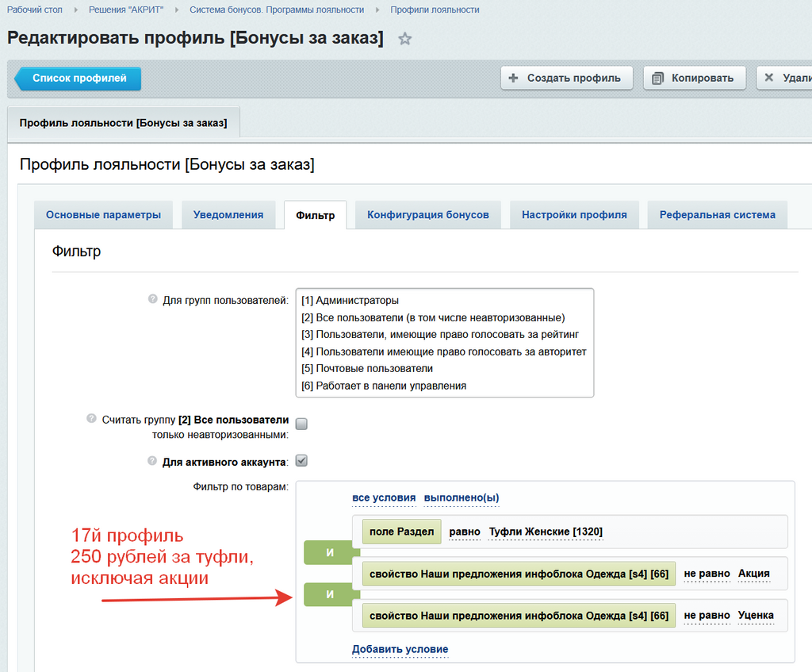Open 'Реферальная система' tab
Viewport: 812px width, 672px height.
click(717, 215)
